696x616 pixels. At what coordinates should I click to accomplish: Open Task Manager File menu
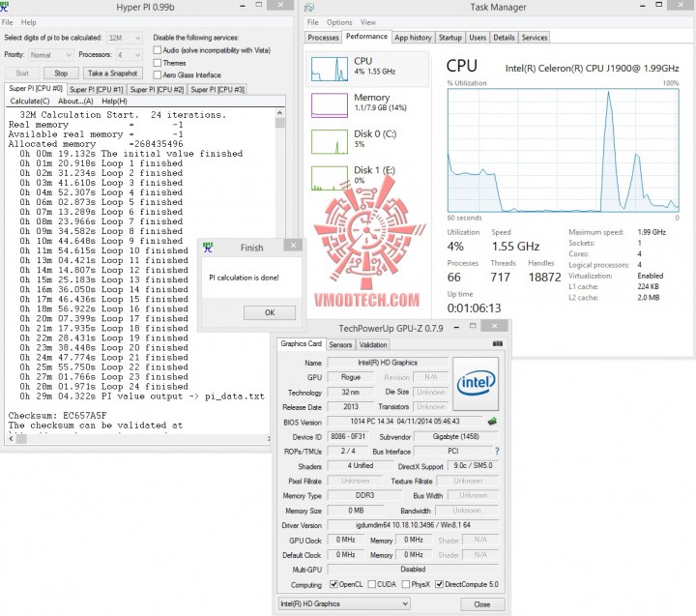pos(312,22)
